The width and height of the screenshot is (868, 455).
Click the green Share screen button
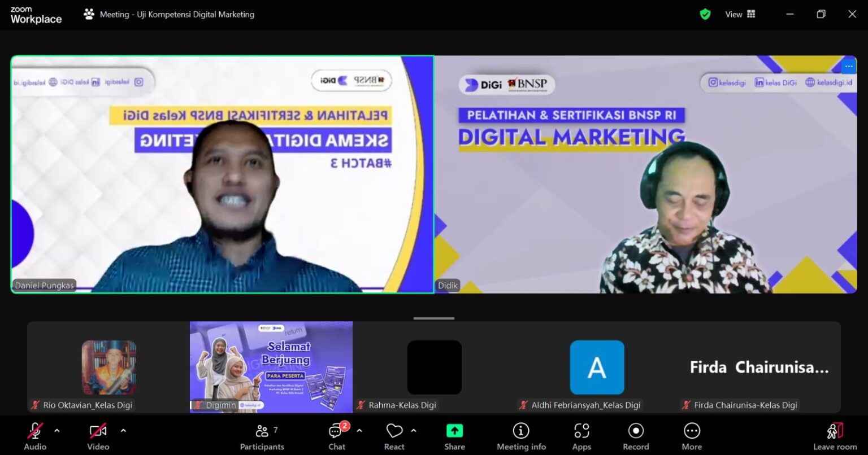(454, 436)
